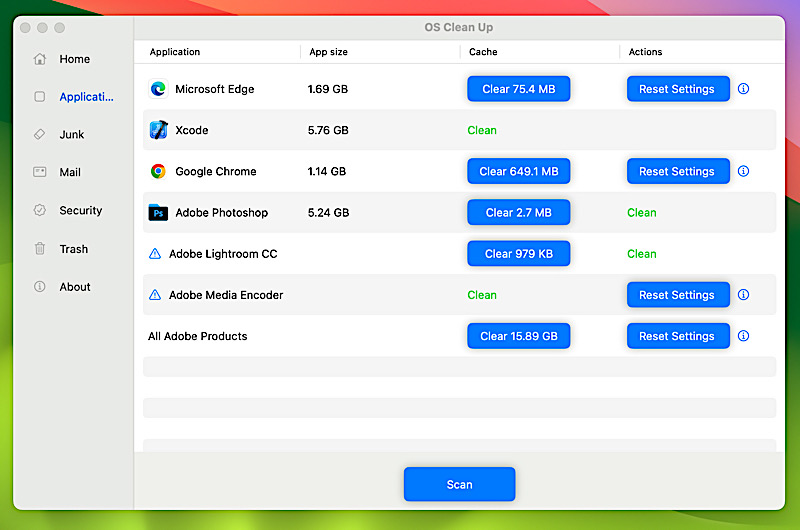Viewport: 800px width, 530px height.
Task: Clear 75.4 MB Microsoft Edge cache
Action: [518, 89]
